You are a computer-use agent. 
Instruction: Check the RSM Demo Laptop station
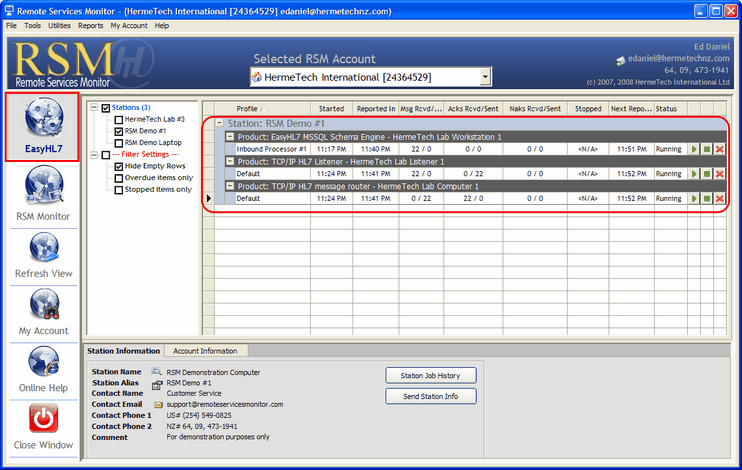119,143
